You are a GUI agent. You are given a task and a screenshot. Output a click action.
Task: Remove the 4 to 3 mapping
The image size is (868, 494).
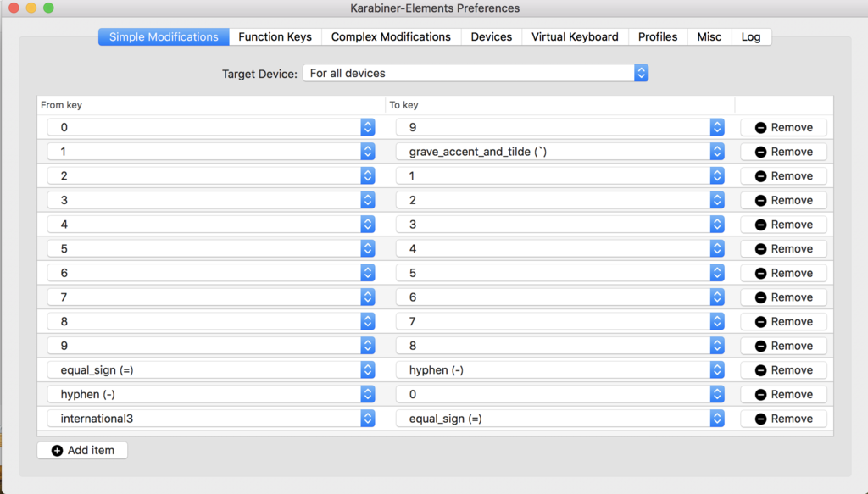pos(784,225)
